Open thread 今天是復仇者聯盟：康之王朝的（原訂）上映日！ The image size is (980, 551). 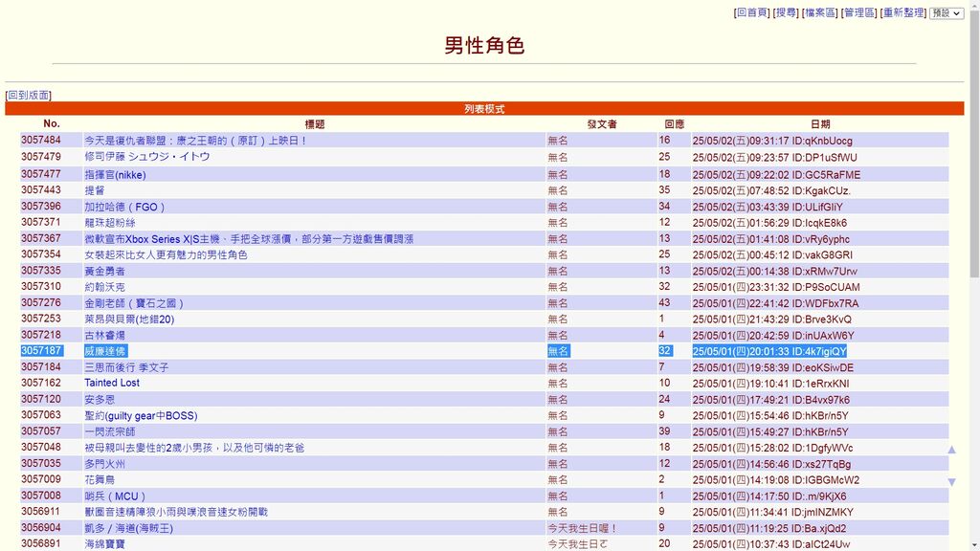195,141
